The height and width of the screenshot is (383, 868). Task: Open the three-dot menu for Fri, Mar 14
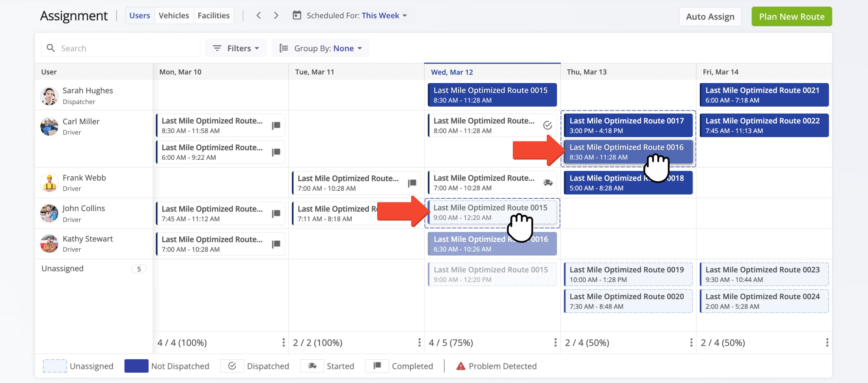(x=827, y=342)
